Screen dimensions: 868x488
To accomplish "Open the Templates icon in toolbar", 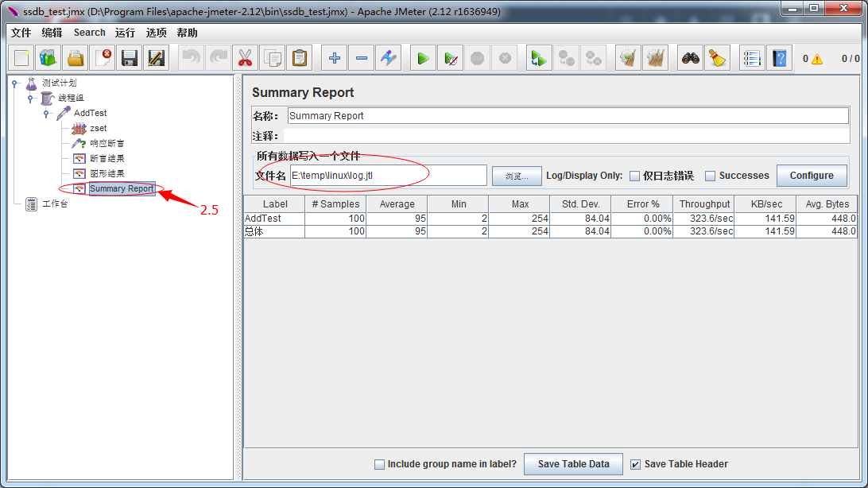I will [48, 58].
